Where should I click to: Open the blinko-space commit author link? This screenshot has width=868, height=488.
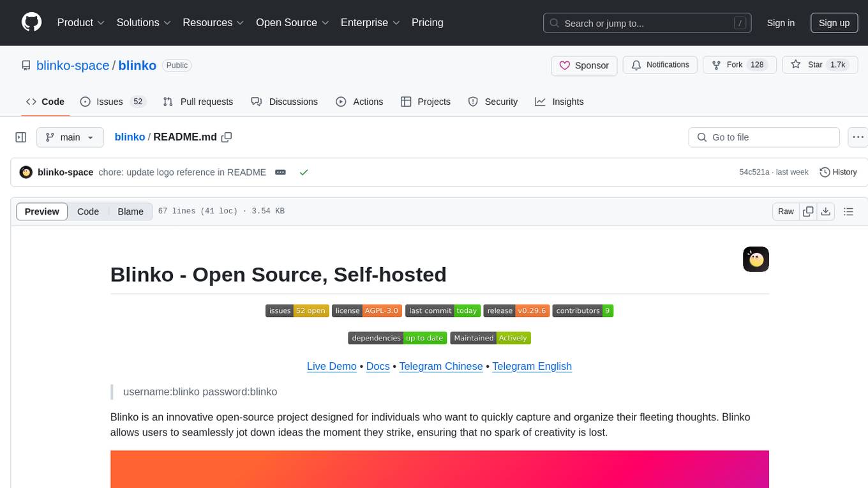point(66,172)
